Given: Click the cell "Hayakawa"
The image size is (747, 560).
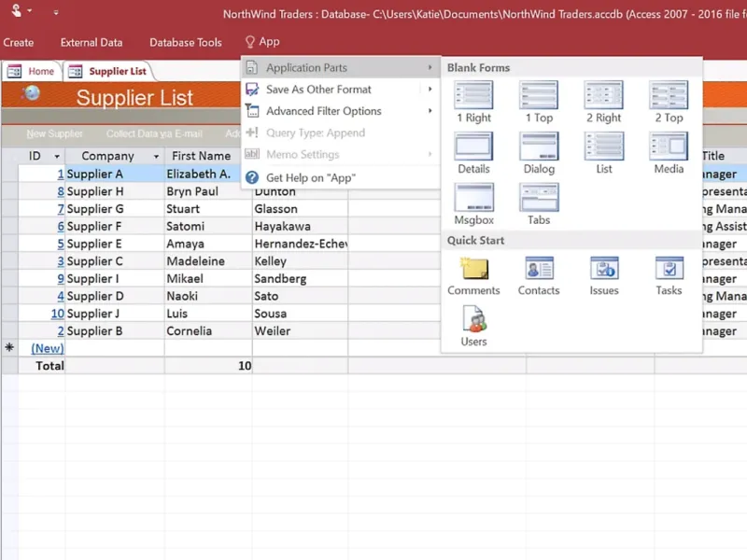Looking at the screenshot, I should (x=300, y=227).
